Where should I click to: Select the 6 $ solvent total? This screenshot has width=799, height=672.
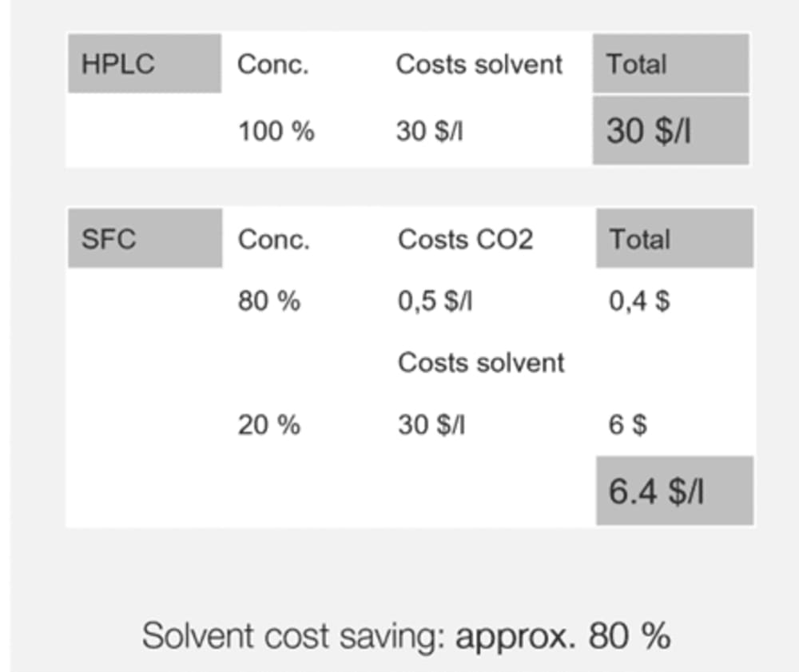click(x=628, y=425)
